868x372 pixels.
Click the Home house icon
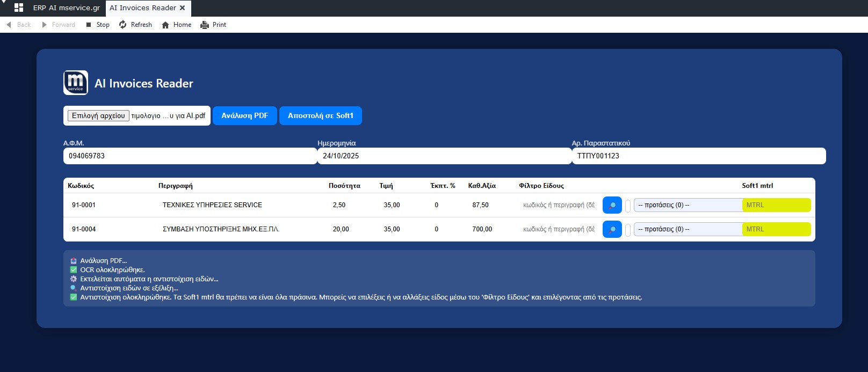165,25
